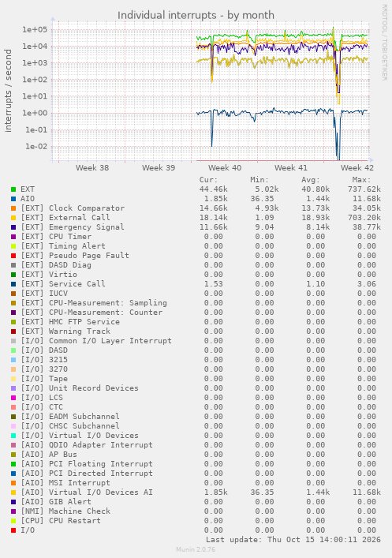Click the EXT row Max value '737.62k'
This screenshot has height=558, width=392.
(364, 189)
